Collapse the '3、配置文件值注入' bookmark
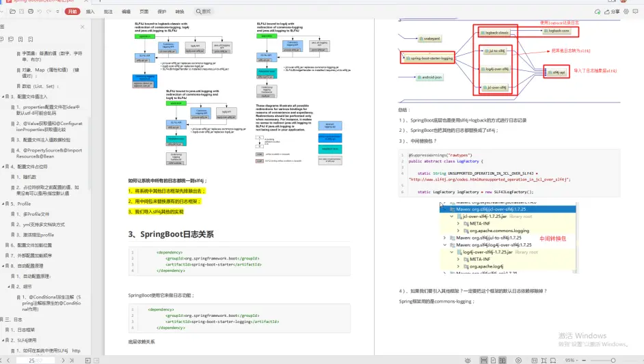This screenshot has width=644, height=364. [3, 96]
